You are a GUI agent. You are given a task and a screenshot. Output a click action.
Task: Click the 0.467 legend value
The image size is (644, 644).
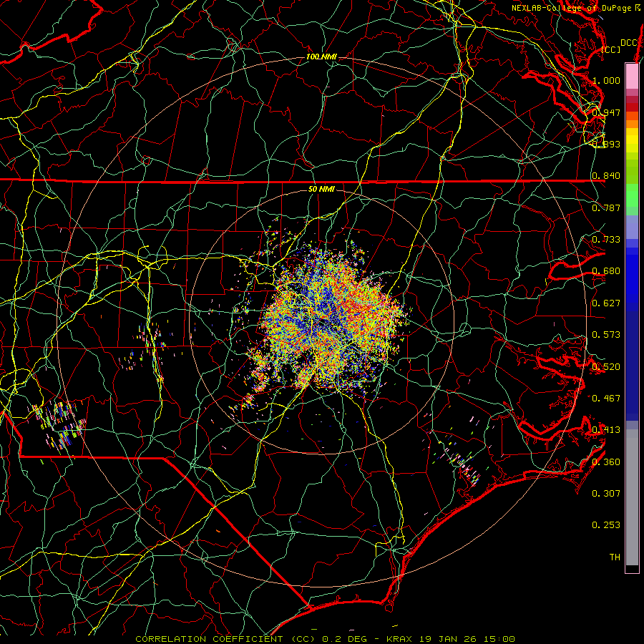point(606,399)
